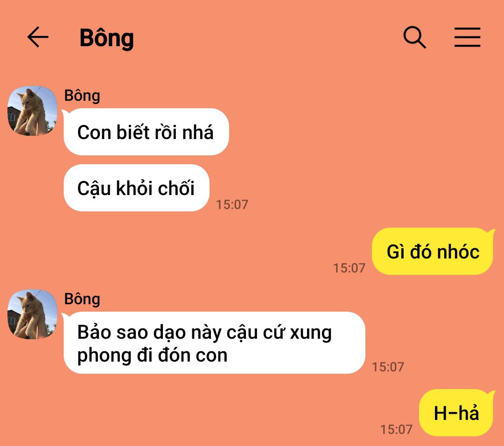Select the yellow bubble 'H-hả'
The height and width of the screenshot is (446, 504).
(456, 412)
